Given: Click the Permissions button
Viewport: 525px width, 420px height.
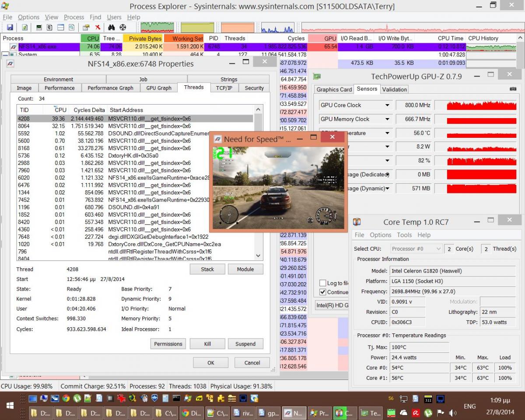Looking at the screenshot, I should click(168, 344).
